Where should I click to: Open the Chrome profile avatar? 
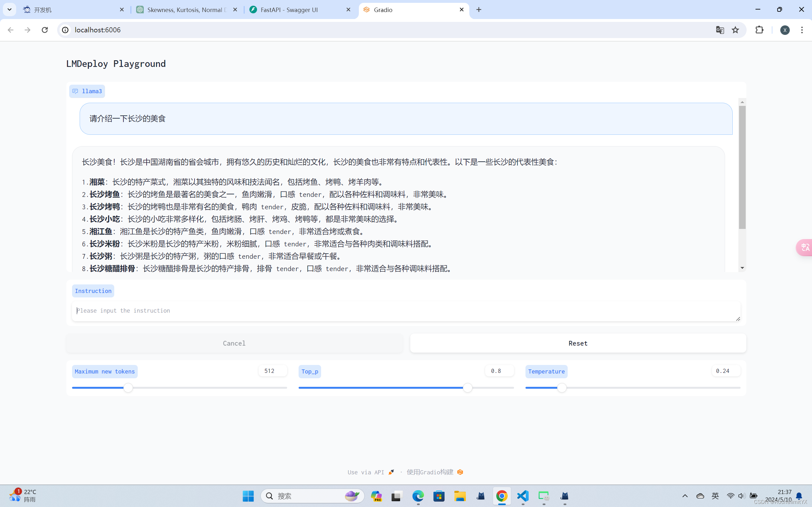[784, 30]
